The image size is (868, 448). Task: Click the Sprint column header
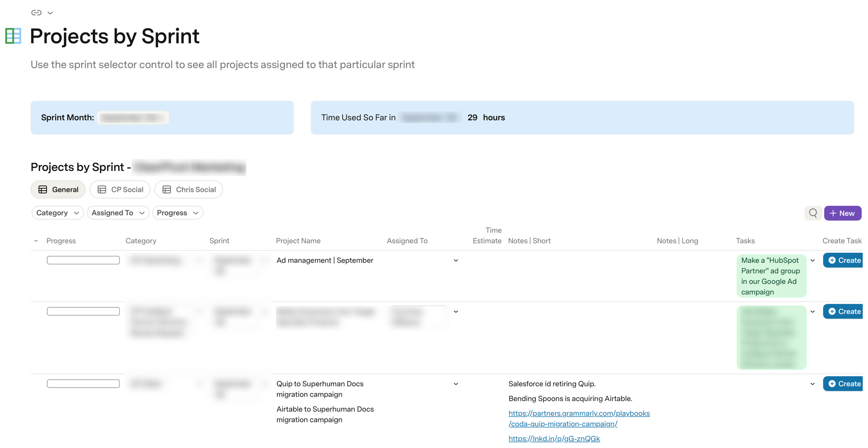(219, 241)
